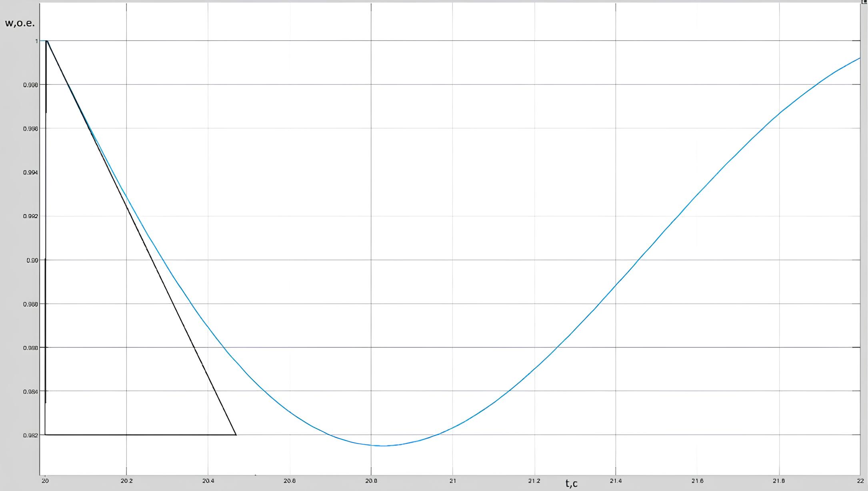Click the minimum point of the blue curve

point(383,445)
